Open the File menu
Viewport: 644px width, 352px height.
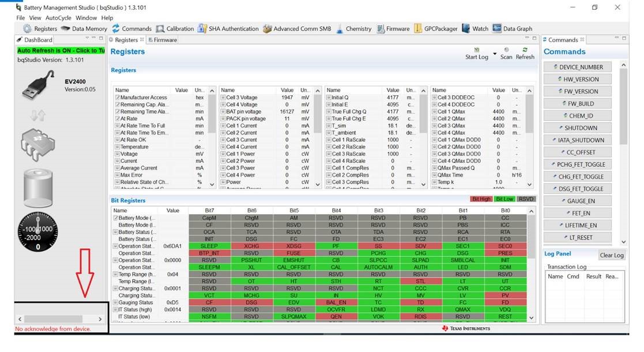coord(21,18)
